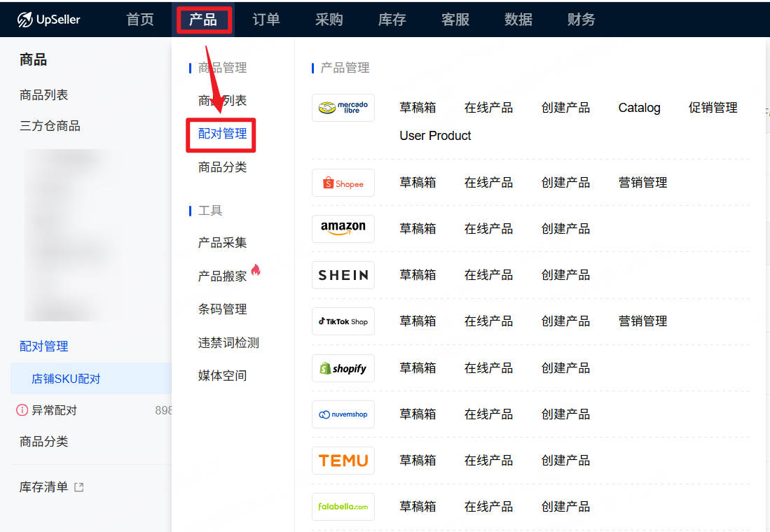Screen dimensions: 770x532
Task: Select 商品分类 in left sidebar
Action: (x=43, y=442)
